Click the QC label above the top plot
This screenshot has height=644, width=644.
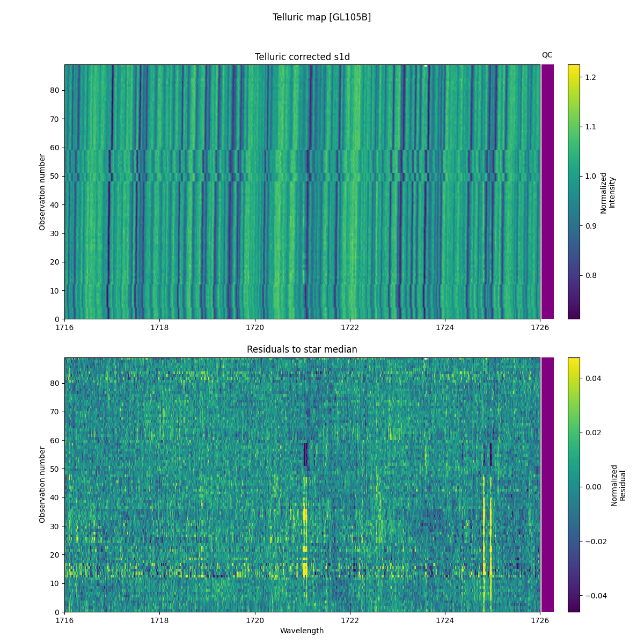[547, 54]
